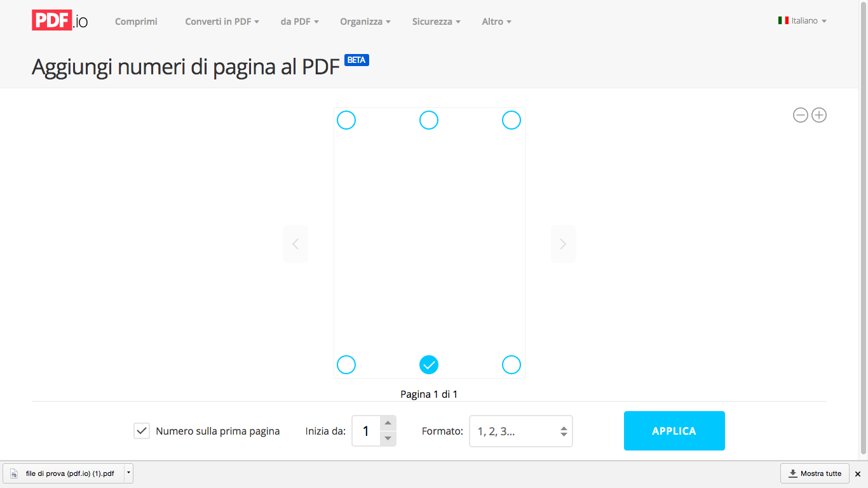Click Comprimi in navigation
Viewport: 868px width, 488px height.
tap(136, 22)
